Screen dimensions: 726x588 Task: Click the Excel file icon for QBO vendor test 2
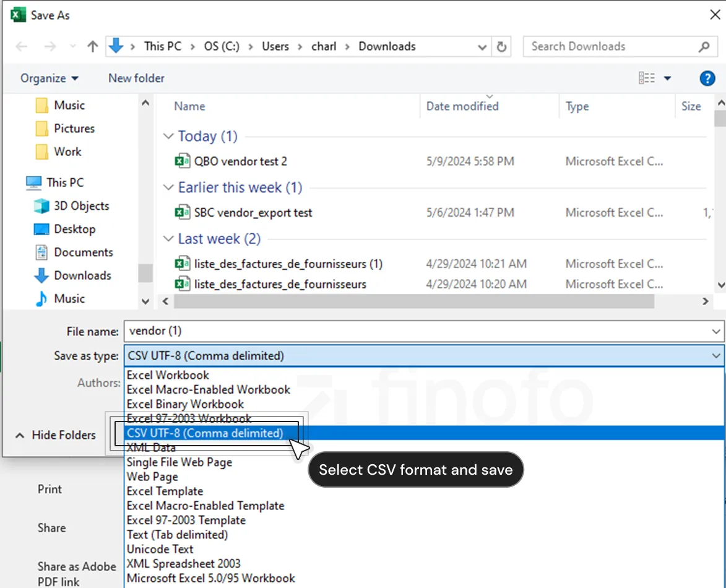click(x=182, y=161)
